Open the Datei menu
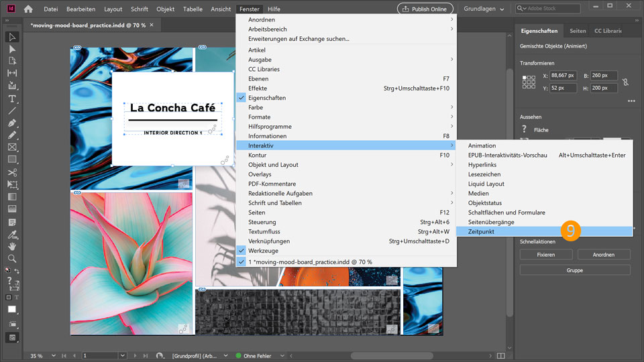Screen dimensions: 644x362 pyautogui.click(x=51, y=9)
